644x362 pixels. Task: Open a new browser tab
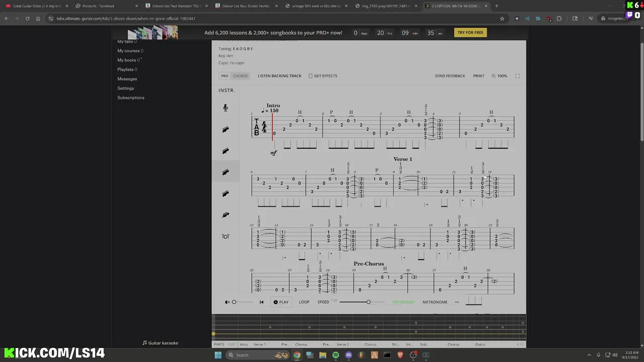[497, 6]
